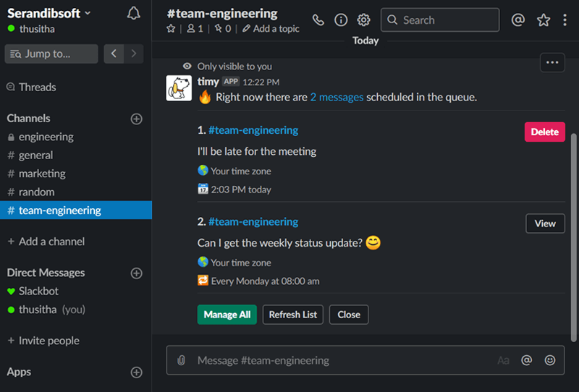This screenshot has width=579, height=392.
Task: Click the 2 messages link
Action: [x=337, y=97]
